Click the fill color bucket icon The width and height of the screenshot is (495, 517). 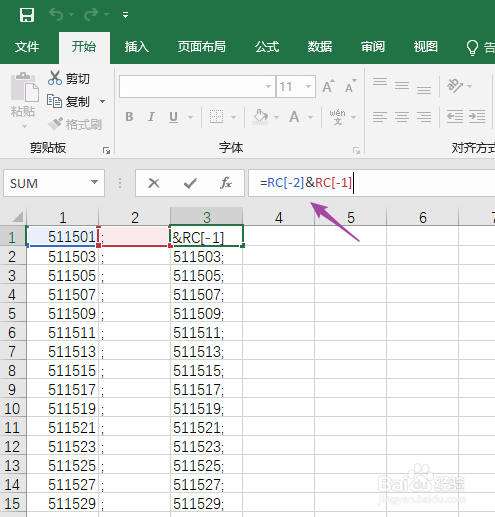click(x=260, y=117)
